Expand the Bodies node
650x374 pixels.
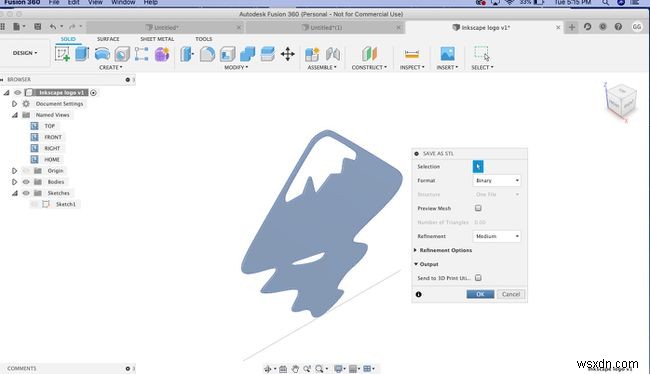pyautogui.click(x=15, y=182)
